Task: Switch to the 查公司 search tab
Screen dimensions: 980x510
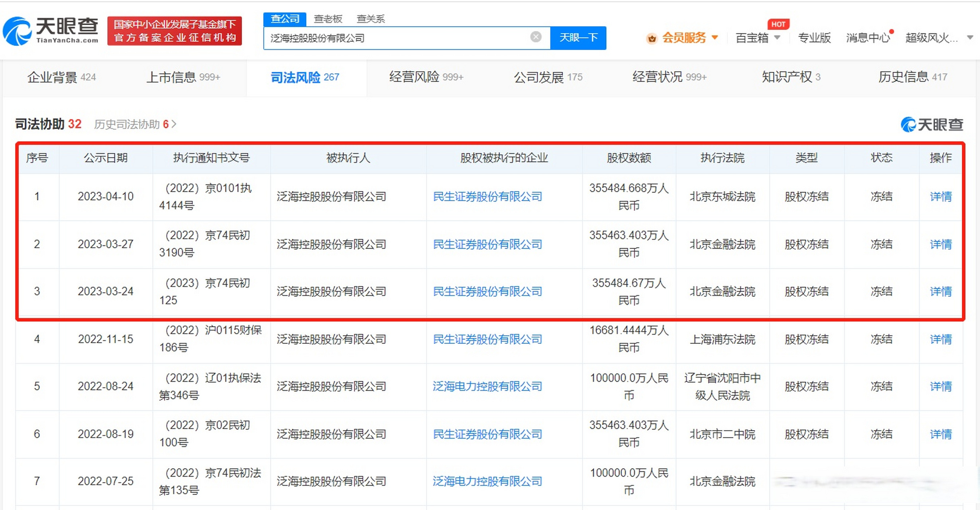Action: [x=285, y=19]
